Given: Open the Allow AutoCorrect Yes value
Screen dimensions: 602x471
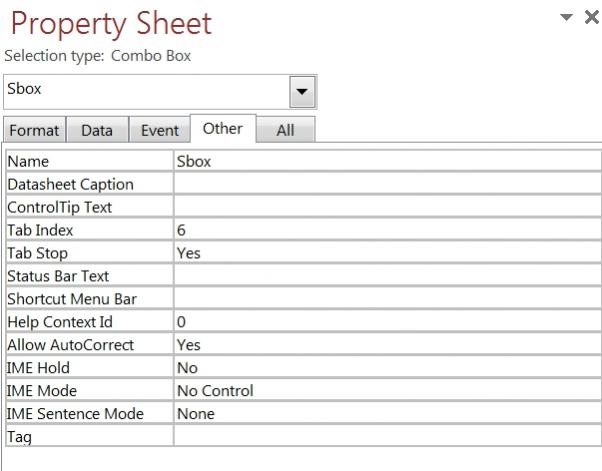Looking at the screenshot, I should coord(387,345).
